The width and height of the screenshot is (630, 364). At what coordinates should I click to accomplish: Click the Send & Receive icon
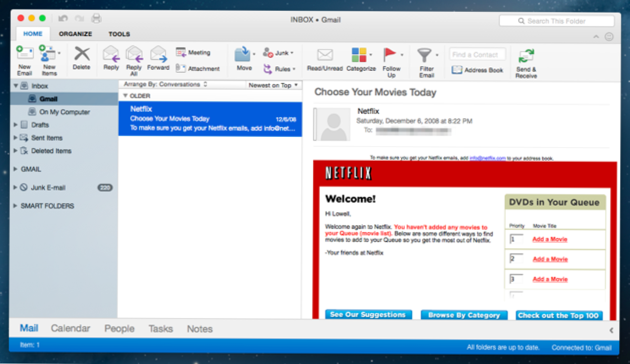click(526, 55)
